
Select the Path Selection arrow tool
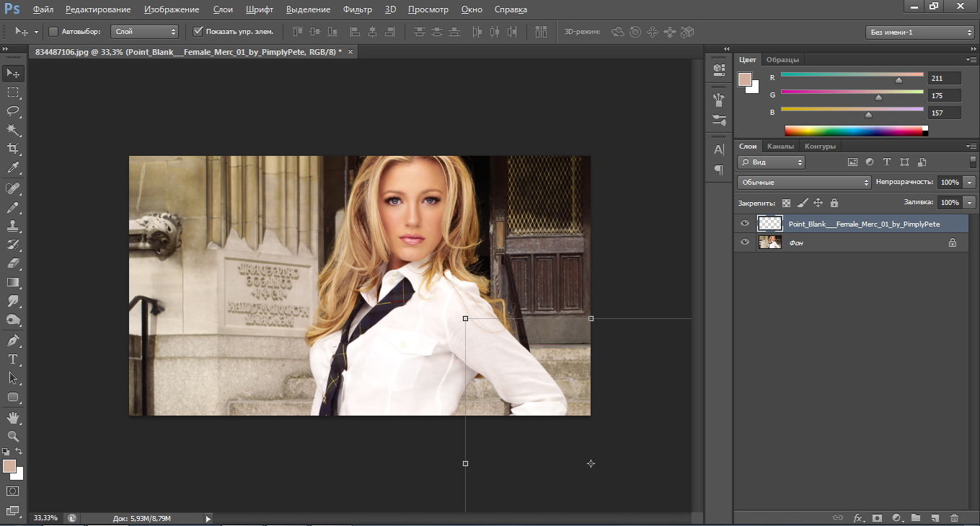[x=13, y=377]
